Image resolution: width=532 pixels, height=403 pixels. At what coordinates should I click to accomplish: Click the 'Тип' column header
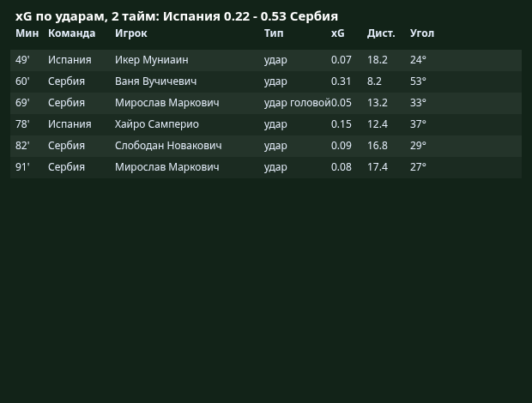[274, 33]
